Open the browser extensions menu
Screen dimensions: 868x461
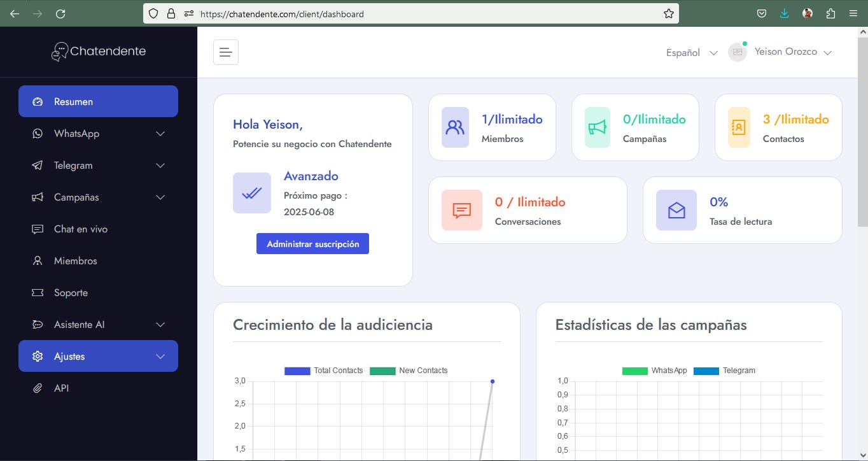[x=830, y=13]
